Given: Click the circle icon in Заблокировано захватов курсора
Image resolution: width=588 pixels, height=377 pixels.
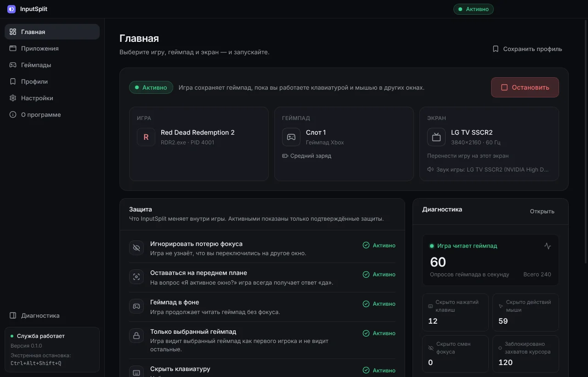Looking at the screenshot, I should 501,348.
